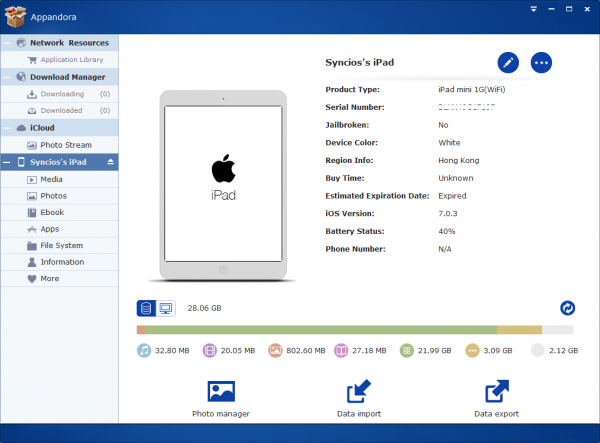Screen dimensions: 600x443
Task: Click the video storage icon 20.05 MB
Action: [210, 350]
